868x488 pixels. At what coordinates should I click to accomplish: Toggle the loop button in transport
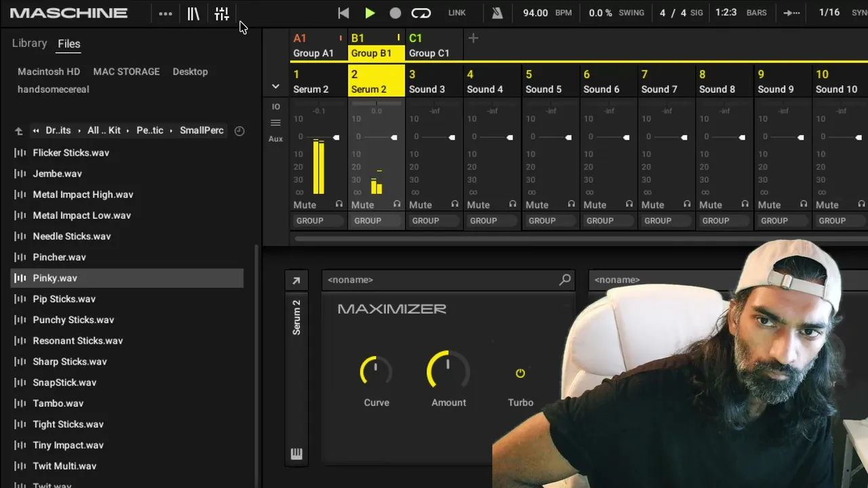pos(421,13)
